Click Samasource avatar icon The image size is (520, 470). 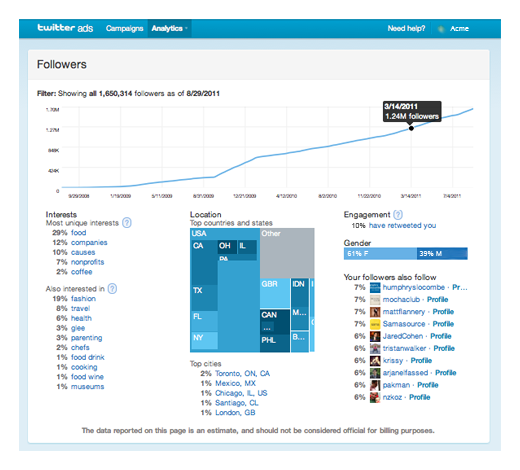point(375,324)
